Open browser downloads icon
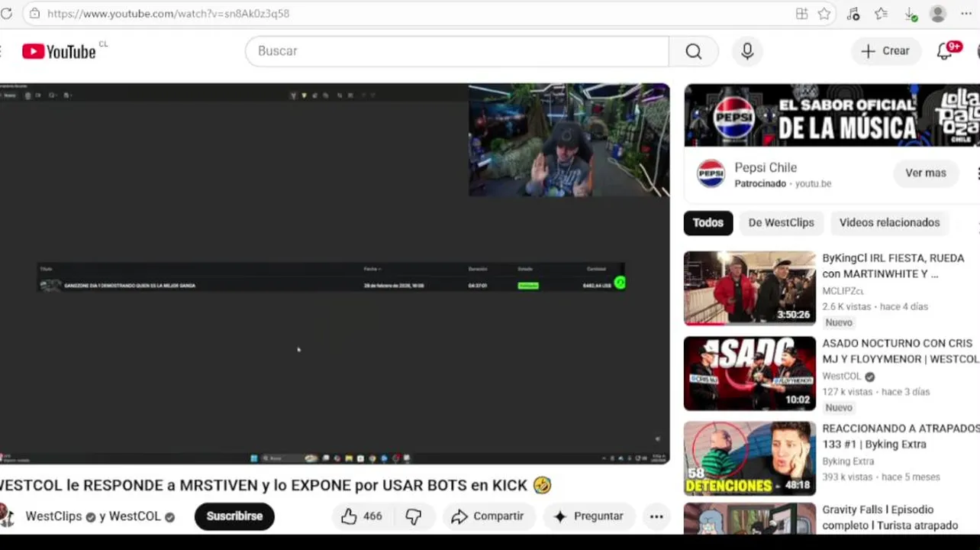Screen dimensions: 980x550 pyautogui.click(x=911, y=14)
